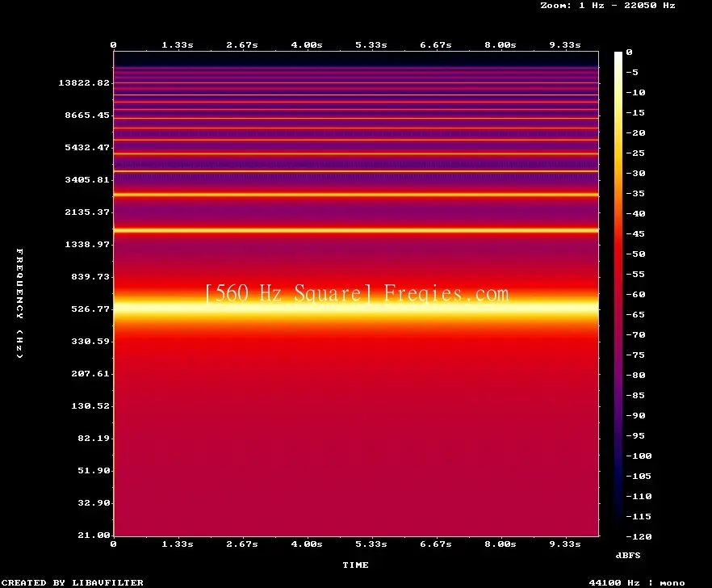Click the 'CREATED BY LIBAVFILTER' caption

pyautogui.click(x=72, y=582)
